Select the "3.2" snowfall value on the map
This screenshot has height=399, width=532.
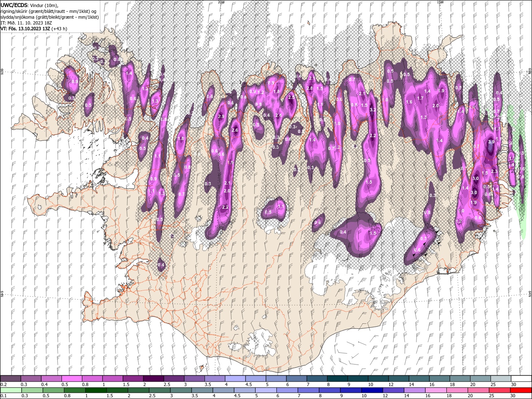point(373,110)
